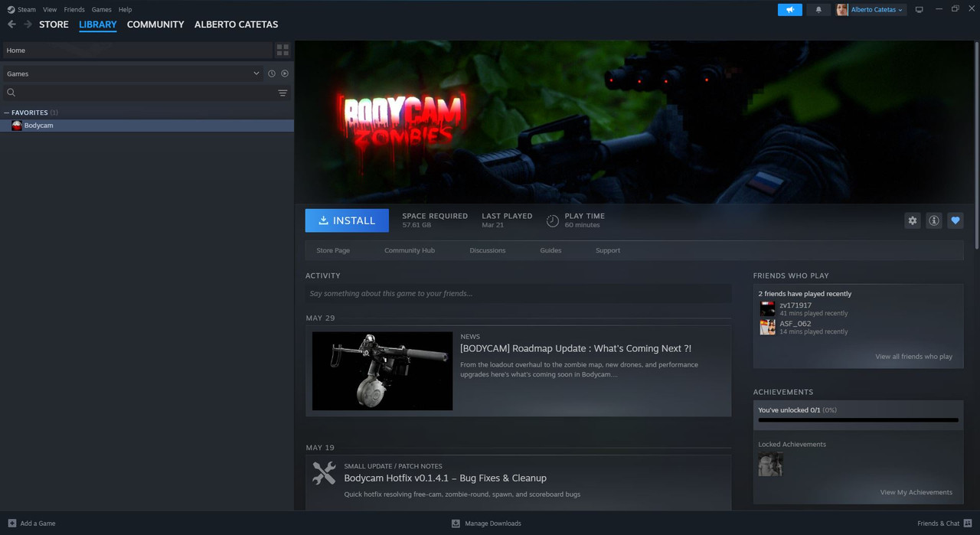Open the blue announcements megaphone button
This screenshot has width=980, height=535.
pos(789,9)
